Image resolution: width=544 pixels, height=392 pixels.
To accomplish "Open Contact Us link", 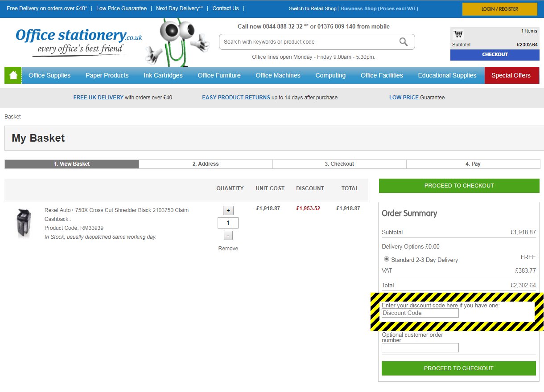I will tap(226, 8).
